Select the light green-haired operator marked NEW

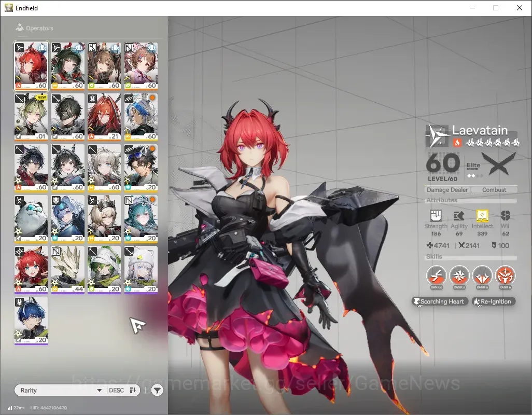click(x=31, y=117)
